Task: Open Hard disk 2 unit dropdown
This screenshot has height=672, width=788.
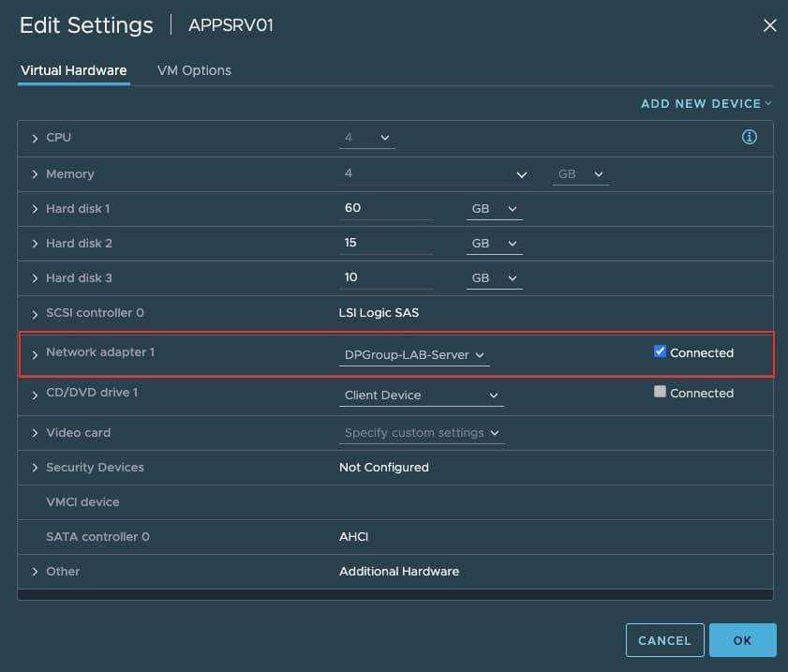Action: 494,244
